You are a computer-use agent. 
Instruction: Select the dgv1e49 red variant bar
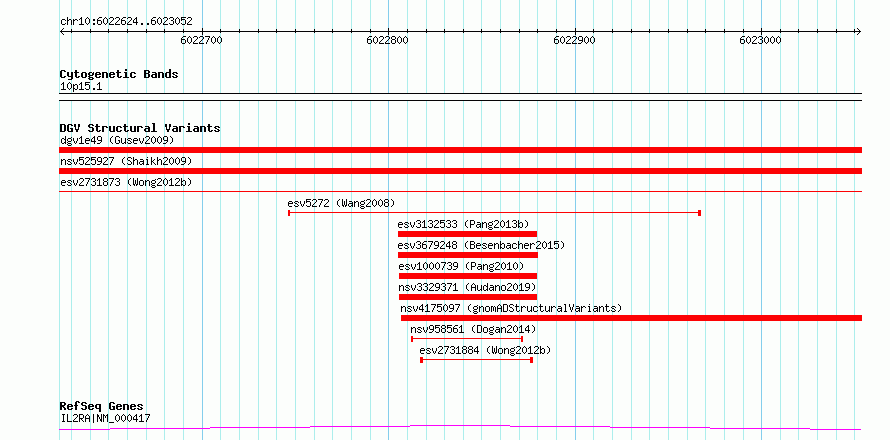[x=460, y=150]
